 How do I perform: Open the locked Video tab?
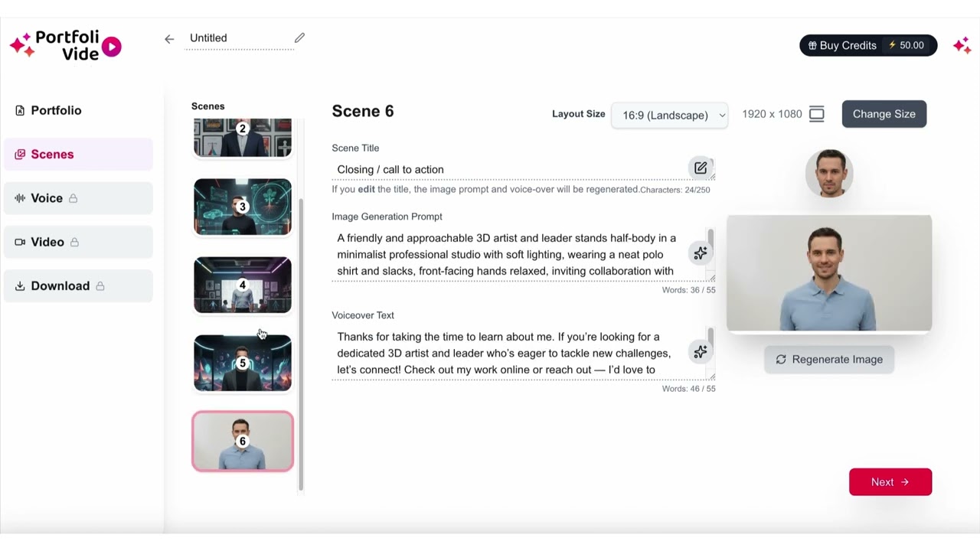(x=78, y=242)
